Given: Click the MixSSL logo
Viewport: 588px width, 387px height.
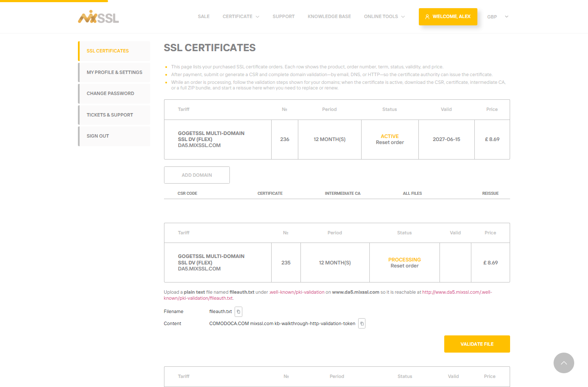Looking at the screenshot, I should (x=98, y=16).
